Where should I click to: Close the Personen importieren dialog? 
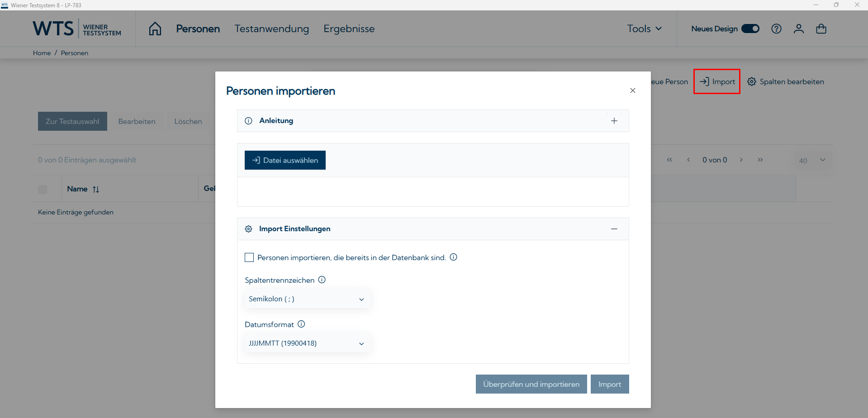point(632,90)
